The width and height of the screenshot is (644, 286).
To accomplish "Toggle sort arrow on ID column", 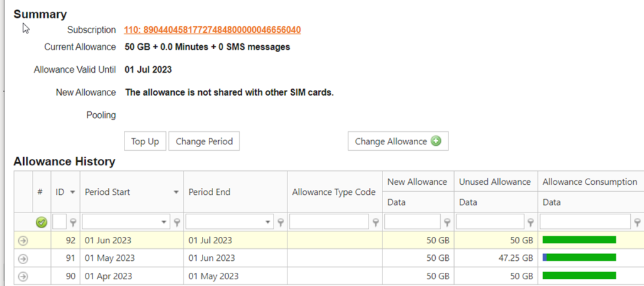I will coord(73,192).
